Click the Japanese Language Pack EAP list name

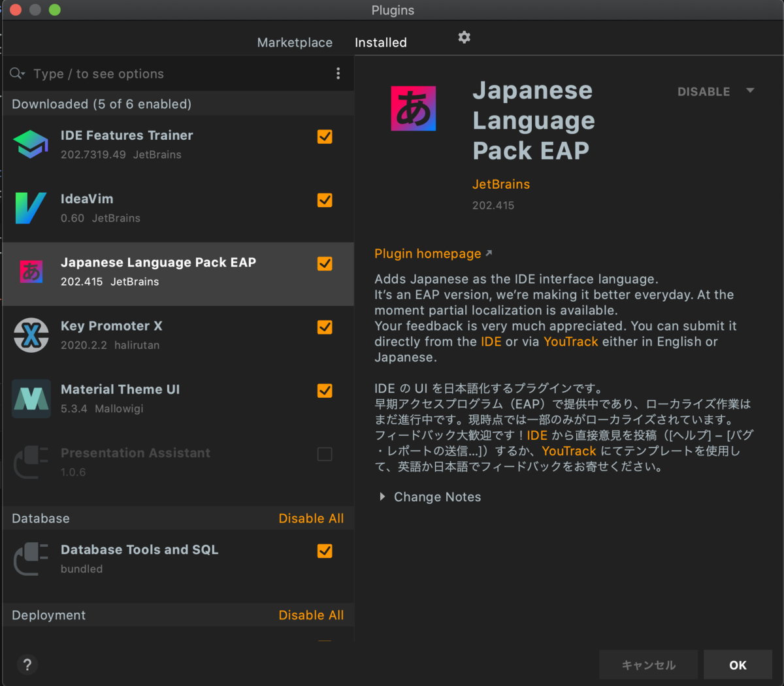coord(158,262)
